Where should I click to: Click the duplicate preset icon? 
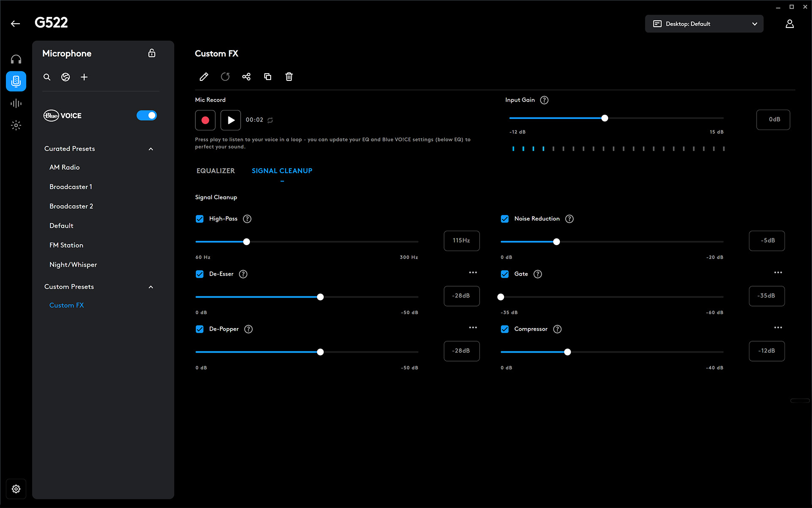click(x=268, y=77)
